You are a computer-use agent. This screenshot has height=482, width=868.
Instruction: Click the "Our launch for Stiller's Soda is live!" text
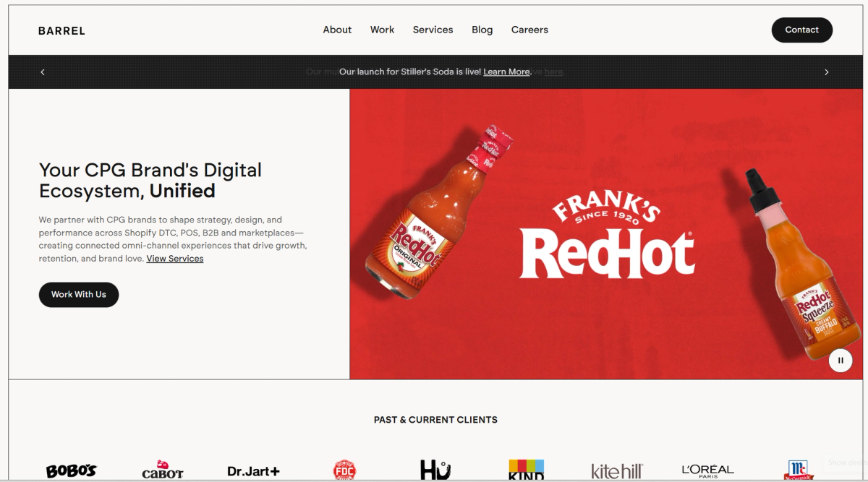coord(410,72)
